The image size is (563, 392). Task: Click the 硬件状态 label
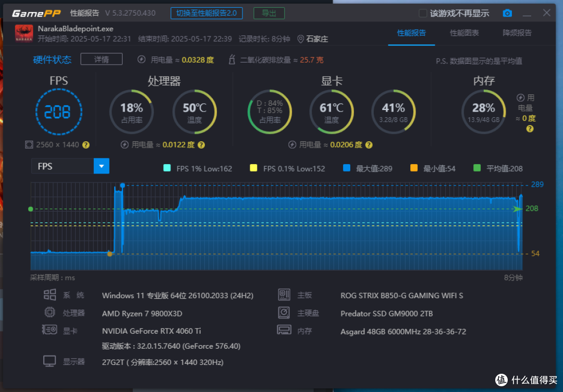[52, 59]
